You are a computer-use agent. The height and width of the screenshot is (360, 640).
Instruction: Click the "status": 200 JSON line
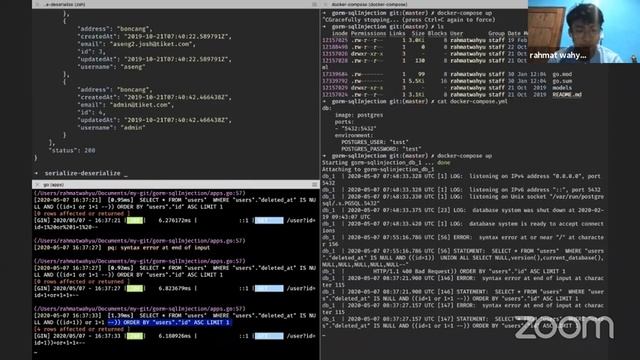72,151
